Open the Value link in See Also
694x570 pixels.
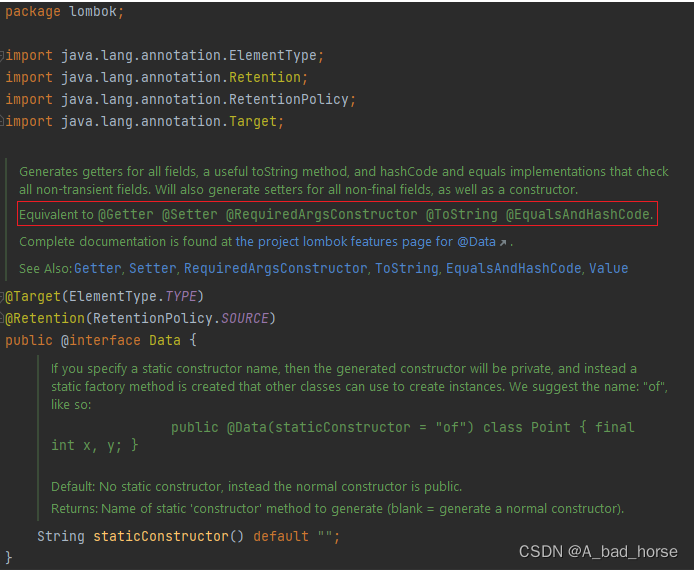[x=608, y=268]
